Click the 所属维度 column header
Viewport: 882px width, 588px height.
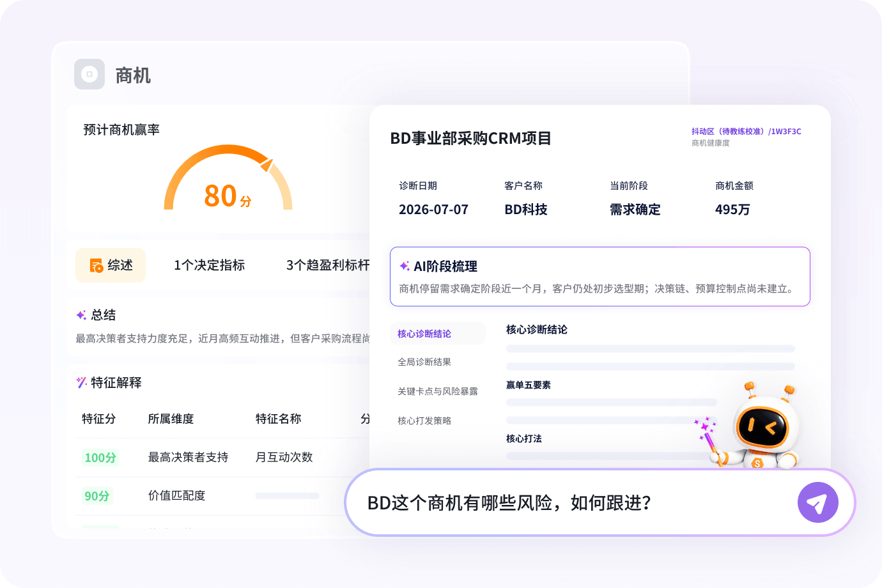click(171, 419)
